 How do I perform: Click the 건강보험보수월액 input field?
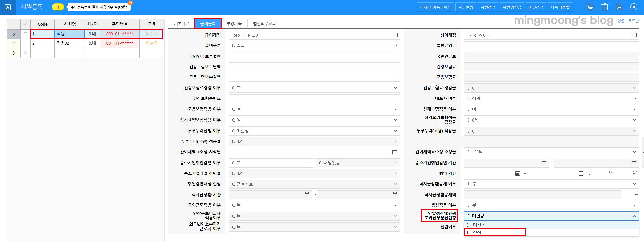(x=314, y=67)
